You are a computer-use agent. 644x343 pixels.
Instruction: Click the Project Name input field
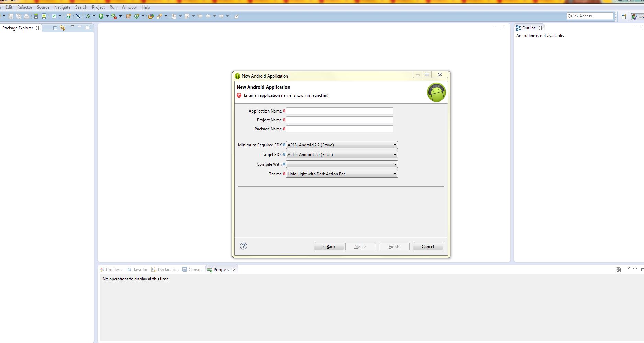340,120
